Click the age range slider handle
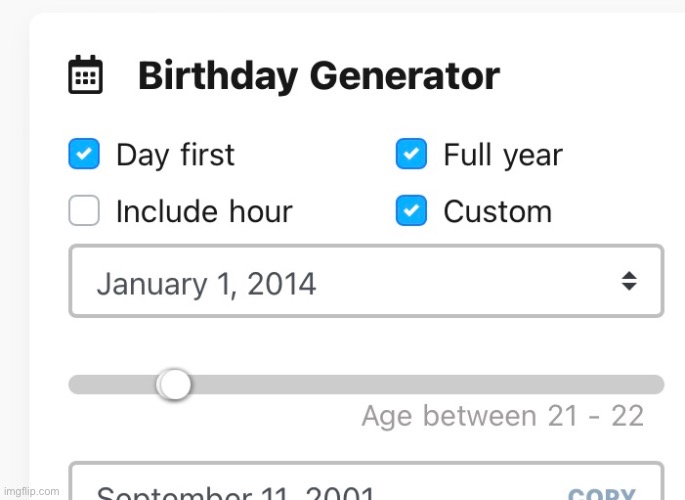The width and height of the screenshot is (685, 500). (175, 385)
